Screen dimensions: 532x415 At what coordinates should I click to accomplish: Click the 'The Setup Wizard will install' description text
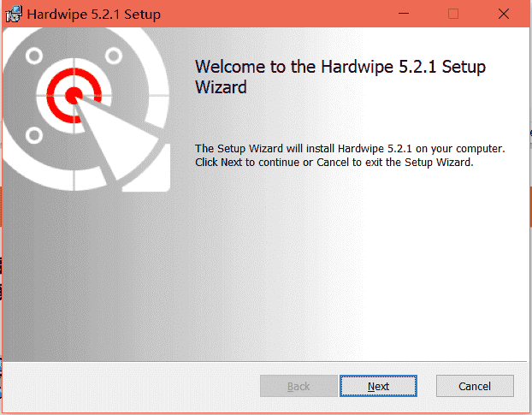coord(350,156)
